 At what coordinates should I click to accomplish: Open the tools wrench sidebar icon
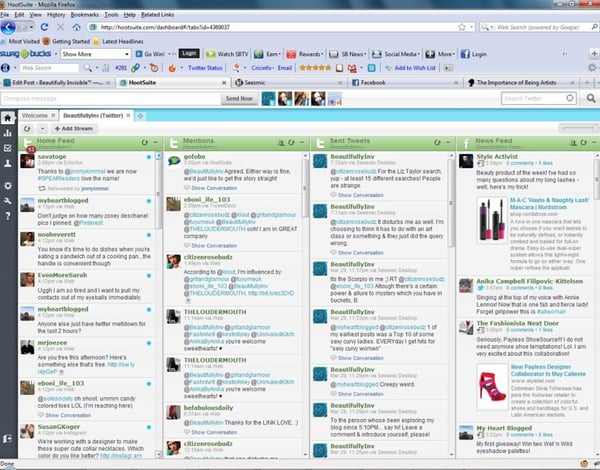(x=8, y=201)
